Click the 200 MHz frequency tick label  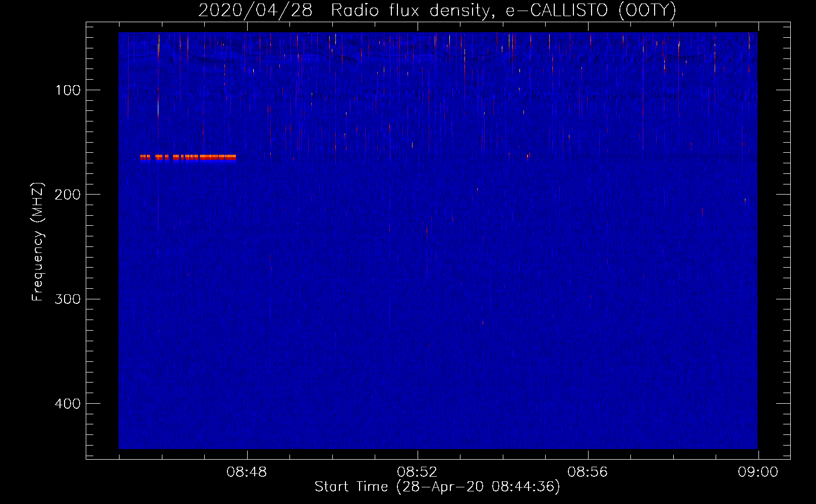(68, 195)
